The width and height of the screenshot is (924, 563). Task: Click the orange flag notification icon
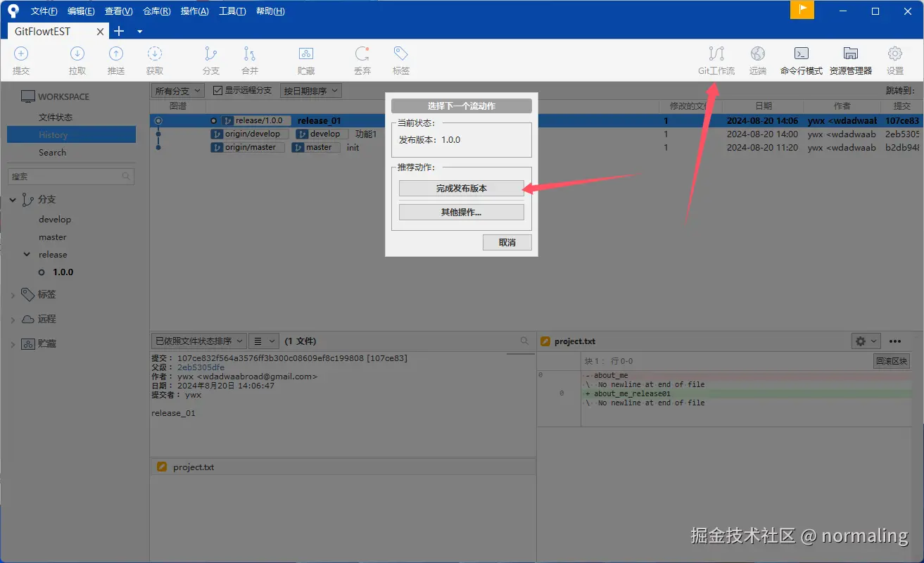pyautogui.click(x=802, y=9)
